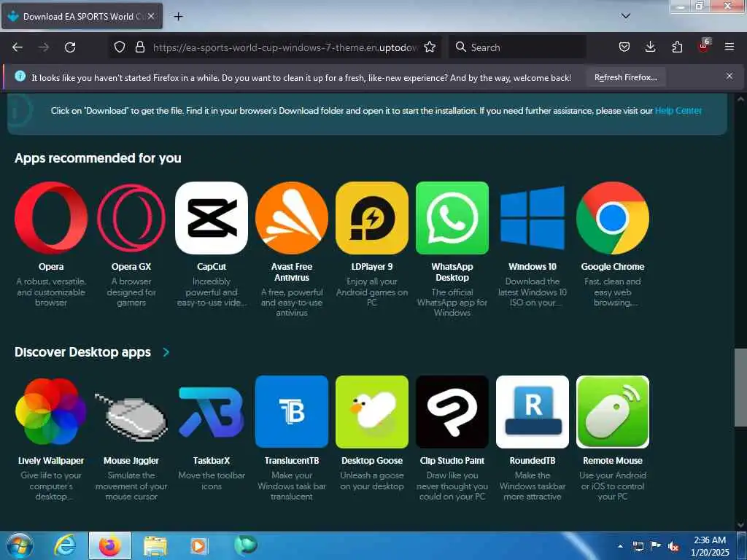Click the TaskbarX title text
The width and height of the screenshot is (747, 560).
(212, 461)
